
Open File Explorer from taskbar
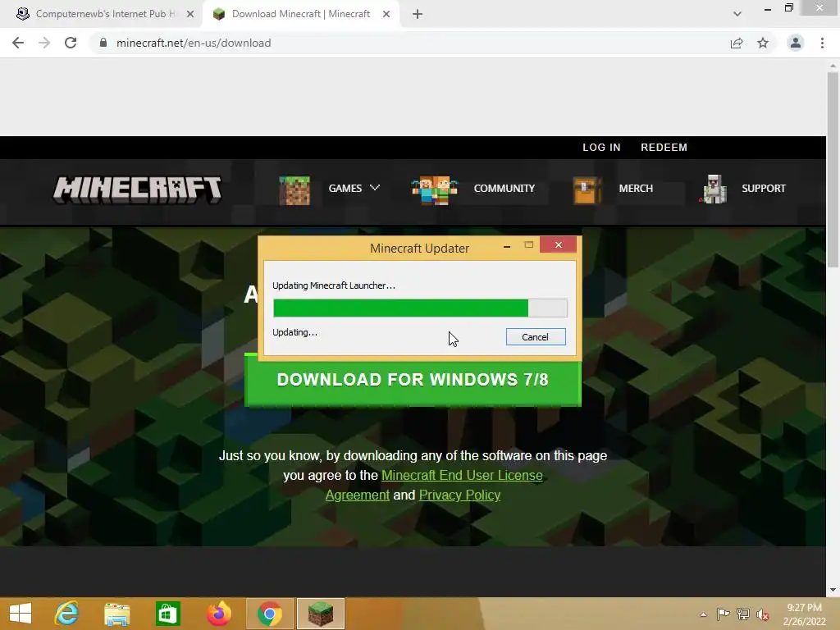coord(116,614)
